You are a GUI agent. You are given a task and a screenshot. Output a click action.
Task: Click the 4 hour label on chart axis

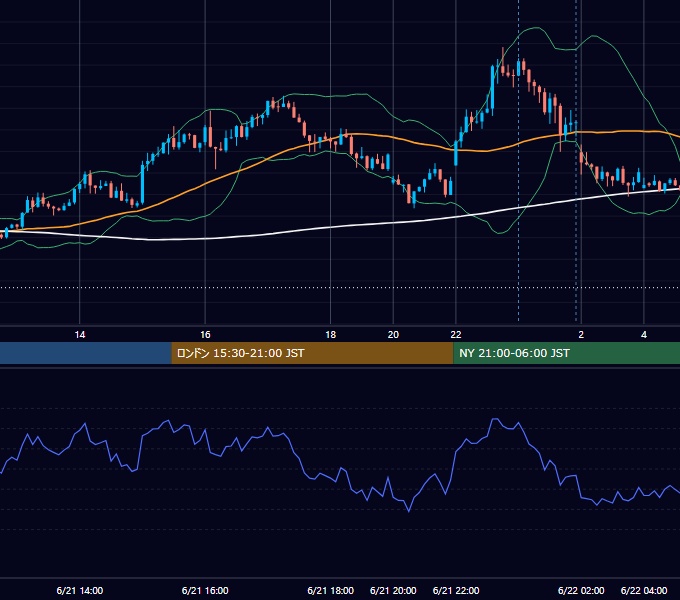(644, 335)
